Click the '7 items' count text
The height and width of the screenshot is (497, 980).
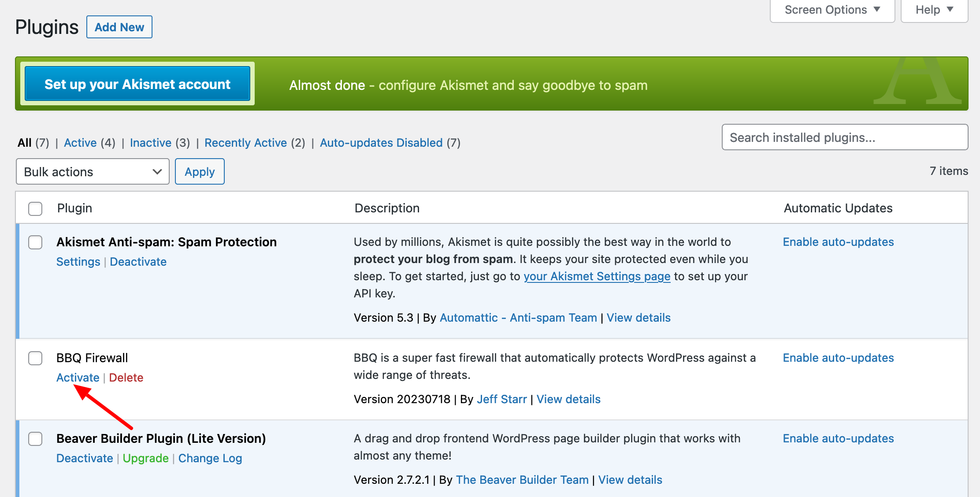949,171
